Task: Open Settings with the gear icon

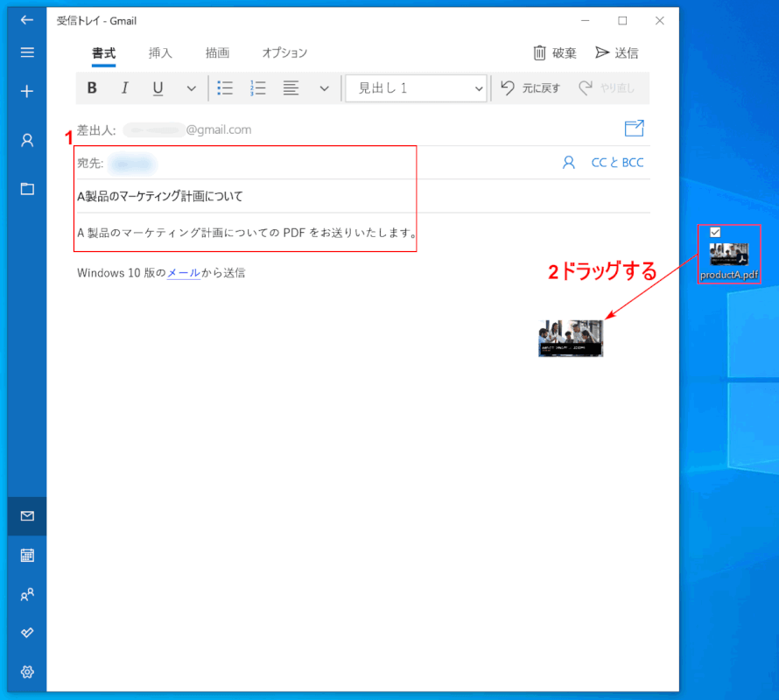Action: [27, 672]
